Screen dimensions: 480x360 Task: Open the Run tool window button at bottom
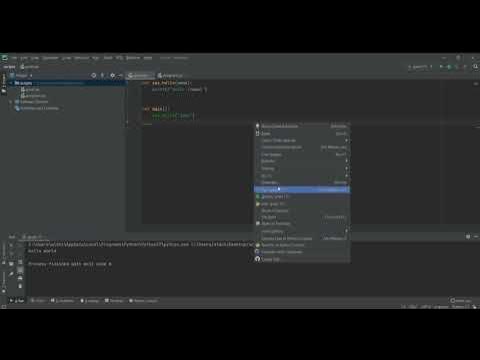[17, 301]
